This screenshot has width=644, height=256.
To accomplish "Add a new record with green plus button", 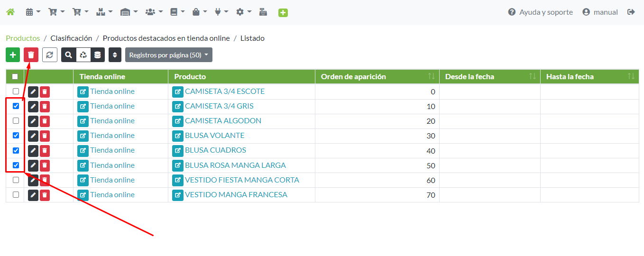I will (13, 55).
